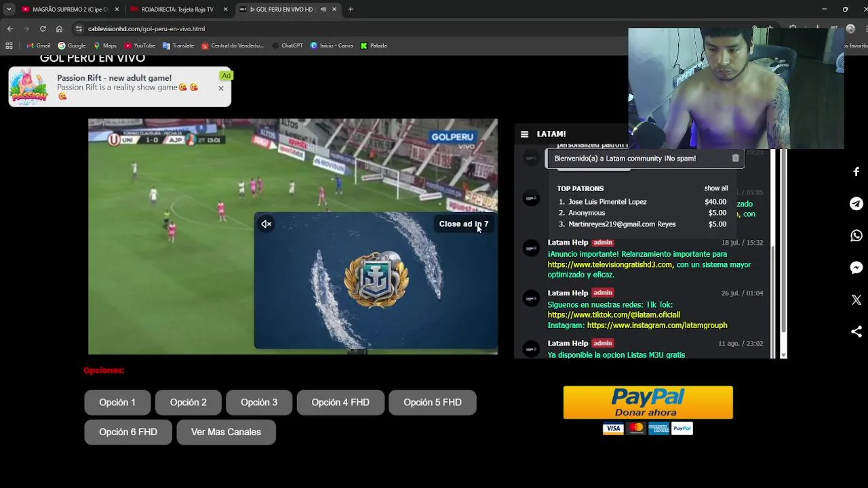
Task: Open the Chrome apps grid
Action: [x=9, y=45]
